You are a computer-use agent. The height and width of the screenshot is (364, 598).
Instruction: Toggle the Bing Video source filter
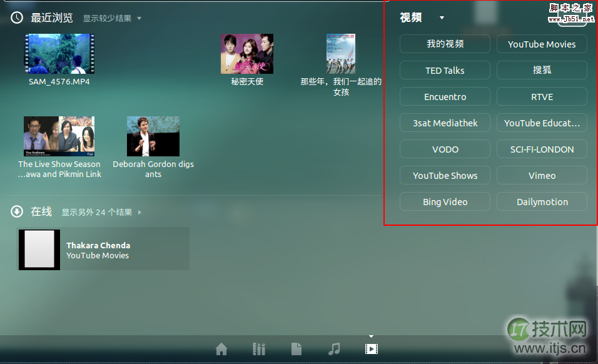[x=445, y=201]
